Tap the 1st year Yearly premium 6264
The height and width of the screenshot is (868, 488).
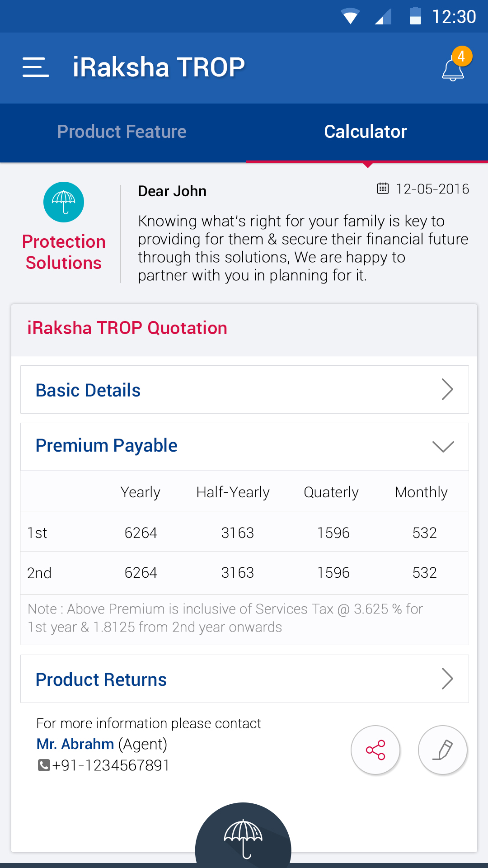click(x=141, y=533)
